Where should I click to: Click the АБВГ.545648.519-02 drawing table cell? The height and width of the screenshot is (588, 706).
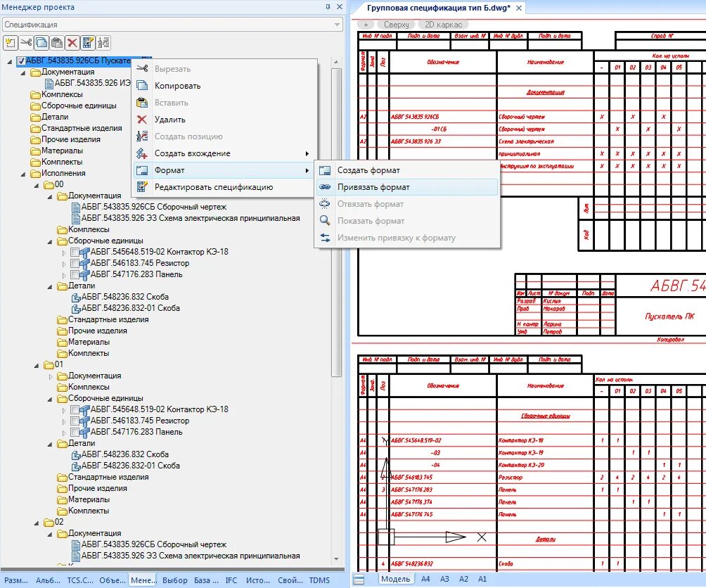coord(442,440)
